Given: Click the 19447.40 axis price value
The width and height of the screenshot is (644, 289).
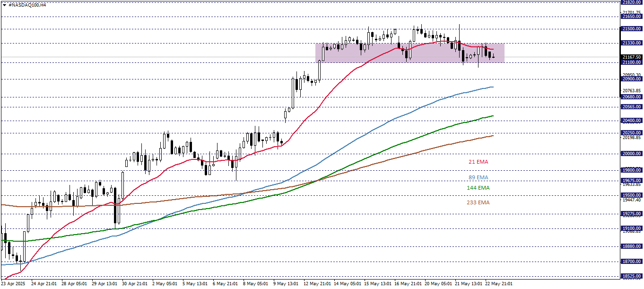Looking at the screenshot, I should 633,200.
